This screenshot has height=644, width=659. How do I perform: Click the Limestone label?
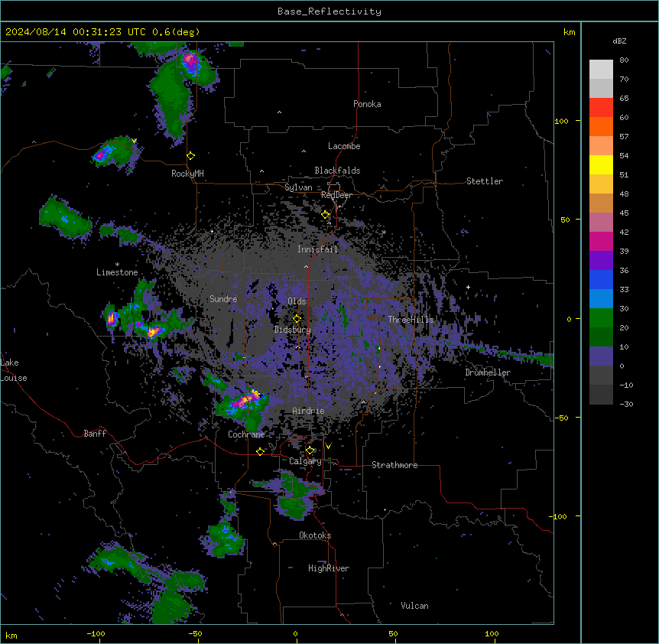[117, 272]
